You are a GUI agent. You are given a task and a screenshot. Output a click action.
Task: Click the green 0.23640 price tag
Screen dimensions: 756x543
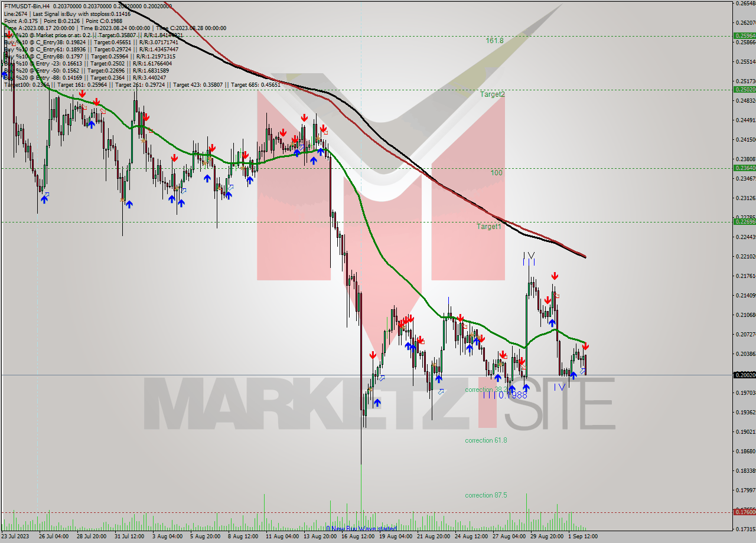[744, 168]
